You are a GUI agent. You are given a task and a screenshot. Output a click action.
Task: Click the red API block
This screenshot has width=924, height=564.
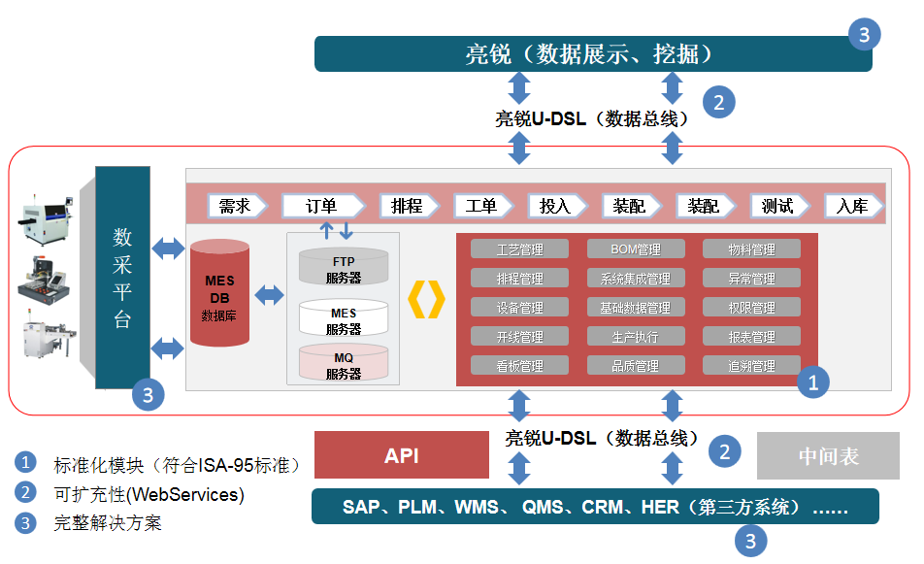click(x=401, y=455)
